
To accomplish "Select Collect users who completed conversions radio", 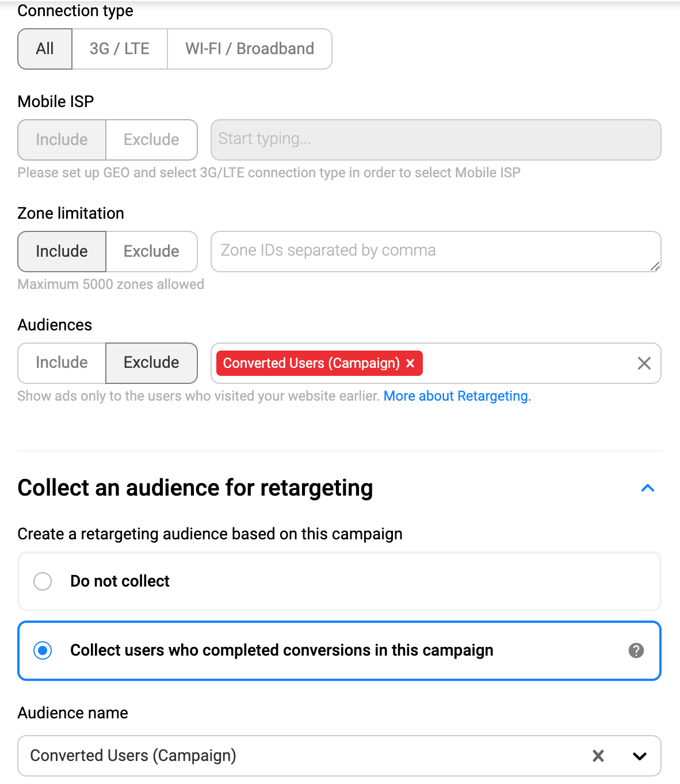I will pos(43,650).
